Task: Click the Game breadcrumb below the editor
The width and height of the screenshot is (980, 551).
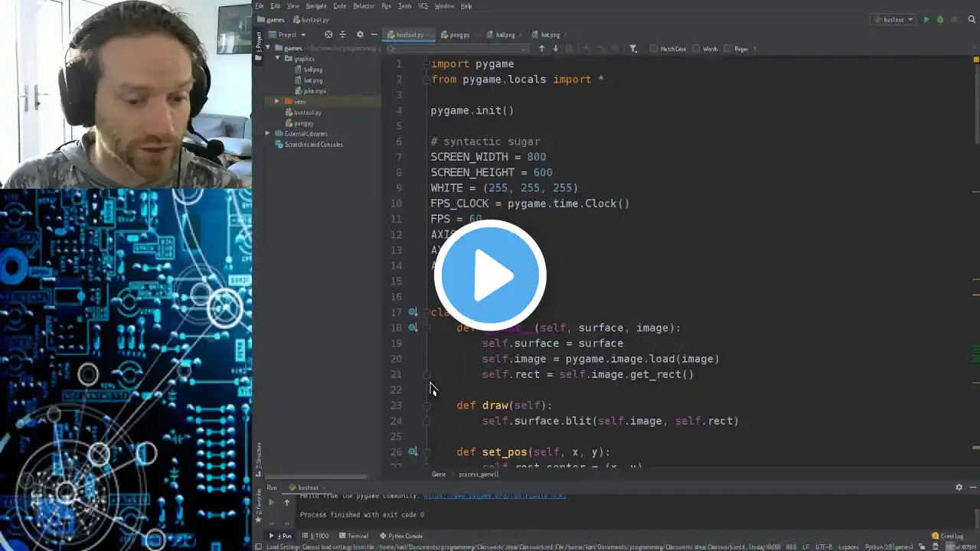Action: pos(439,474)
